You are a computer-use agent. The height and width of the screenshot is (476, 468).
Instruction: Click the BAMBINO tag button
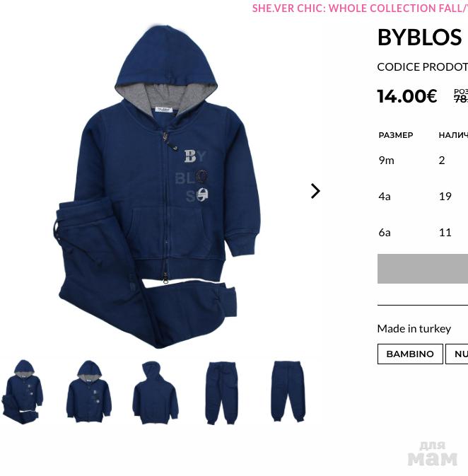tap(410, 354)
